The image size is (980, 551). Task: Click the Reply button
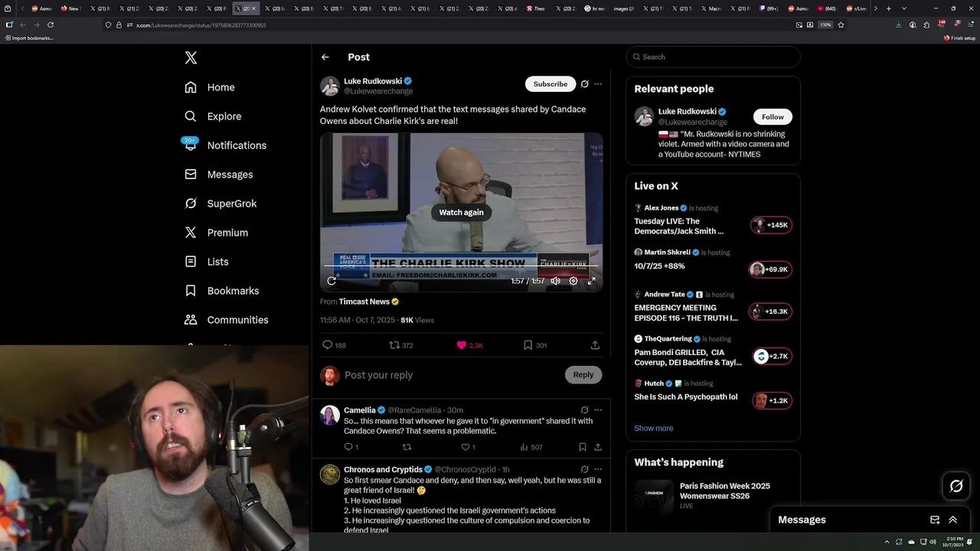[583, 375]
